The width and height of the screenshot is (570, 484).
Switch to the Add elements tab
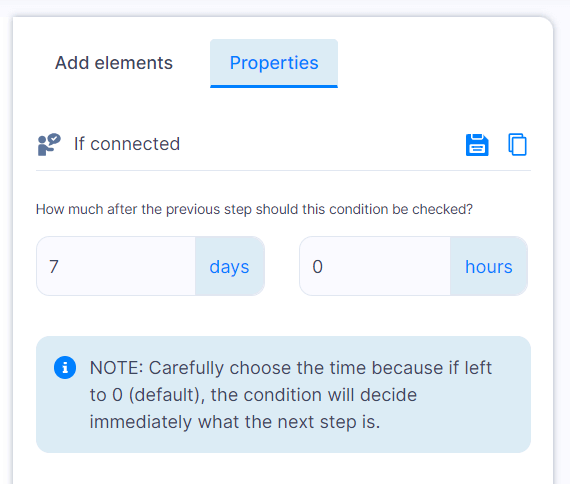point(114,63)
